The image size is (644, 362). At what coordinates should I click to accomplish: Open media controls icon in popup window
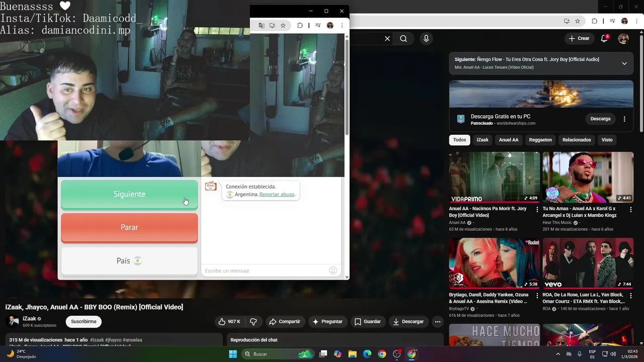pyautogui.click(x=318, y=26)
